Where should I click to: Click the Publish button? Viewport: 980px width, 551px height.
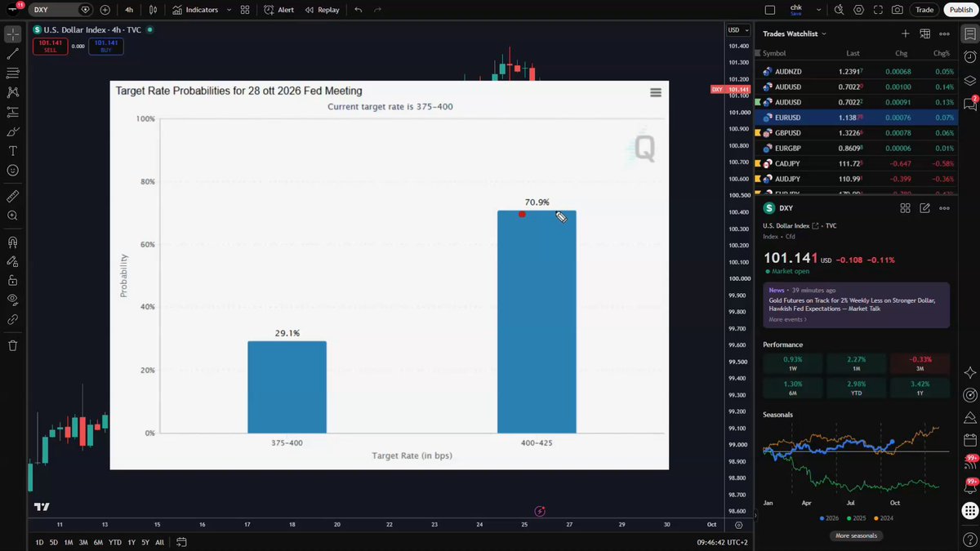pyautogui.click(x=960, y=10)
